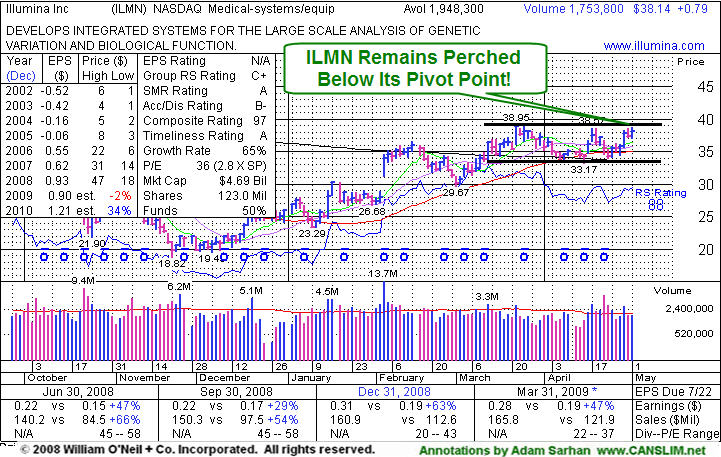Select the Composite Rating 97 row
The width and height of the screenshot is (721, 457).
click(x=205, y=120)
